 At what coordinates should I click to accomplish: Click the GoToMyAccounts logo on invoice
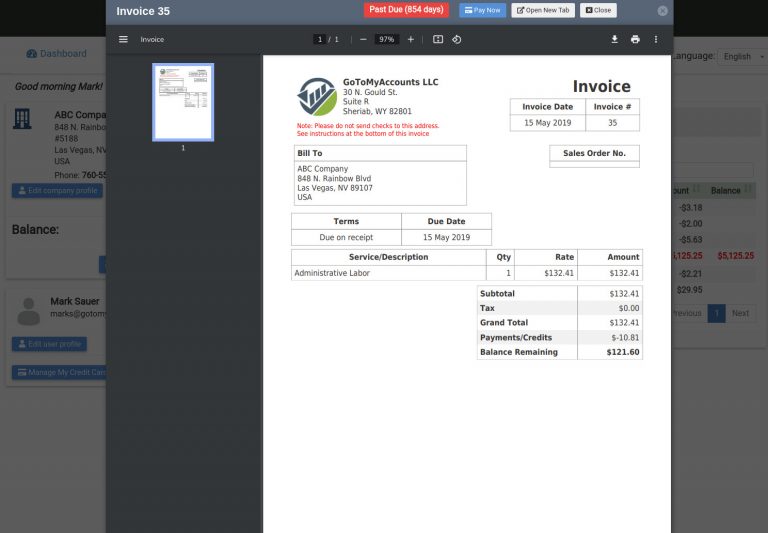317,97
